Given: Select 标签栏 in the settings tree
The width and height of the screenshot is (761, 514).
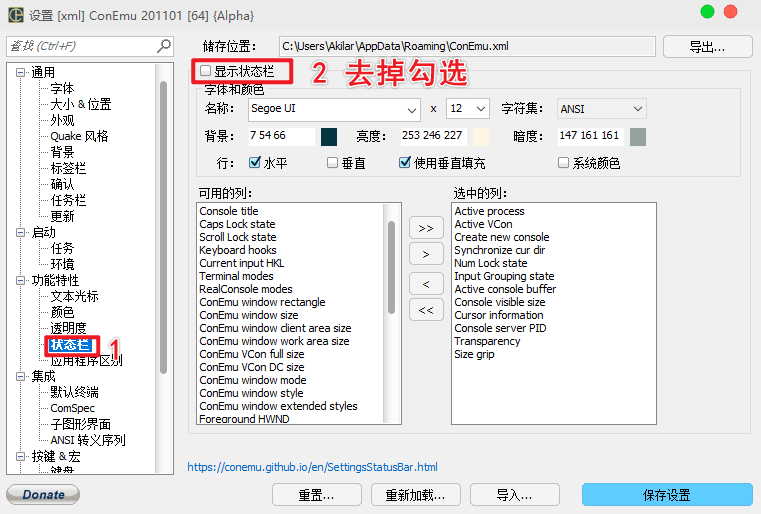Looking at the screenshot, I should click(68, 168).
